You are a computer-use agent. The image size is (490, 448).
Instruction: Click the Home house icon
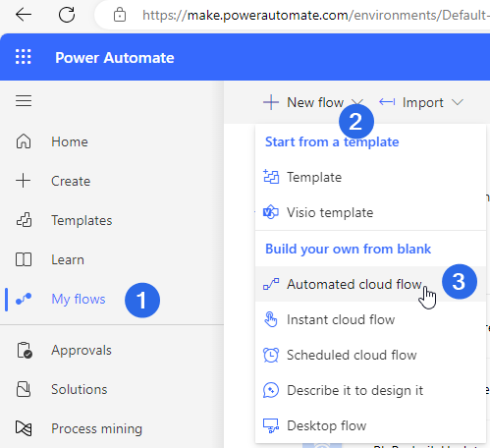pyautogui.click(x=24, y=141)
